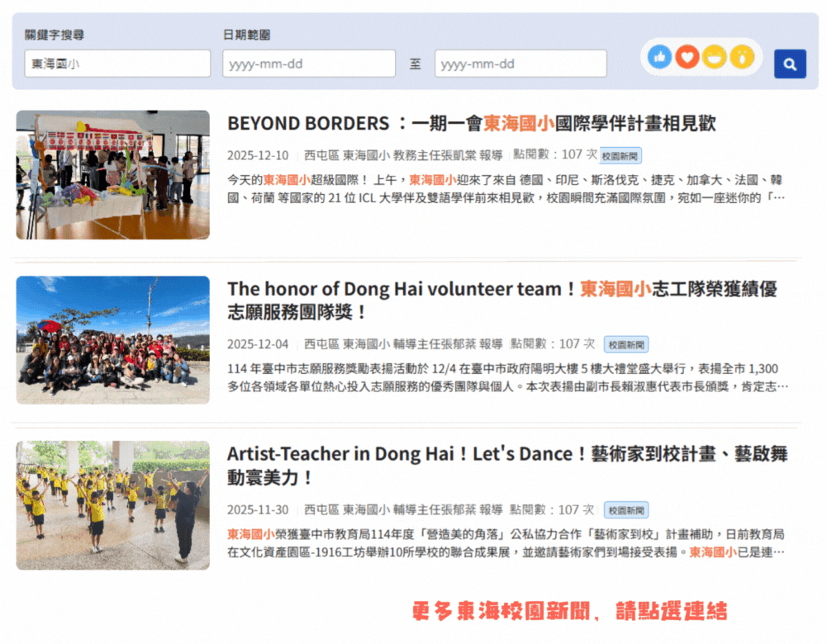Open the end date range field
The image size is (827, 644).
pos(520,64)
